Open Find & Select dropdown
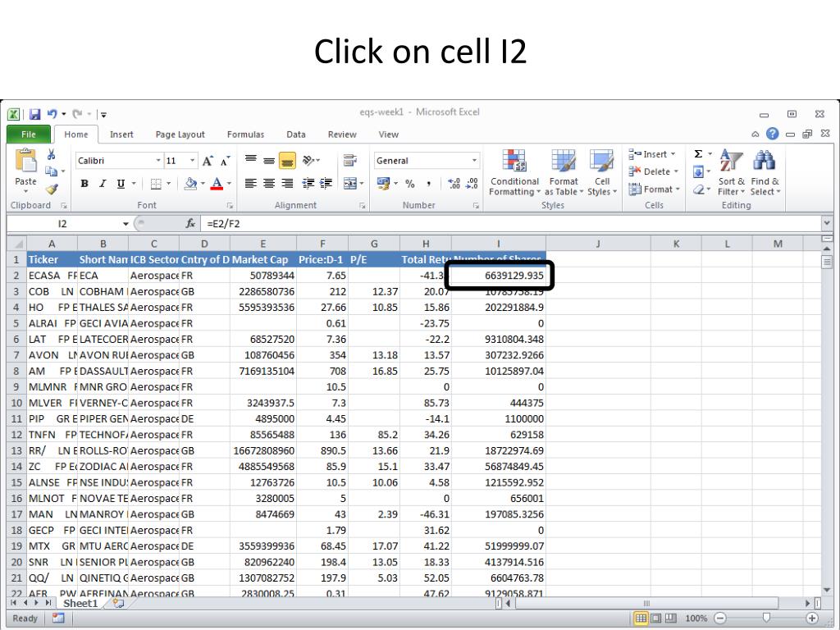This screenshot has width=840, height=630. 765,172
